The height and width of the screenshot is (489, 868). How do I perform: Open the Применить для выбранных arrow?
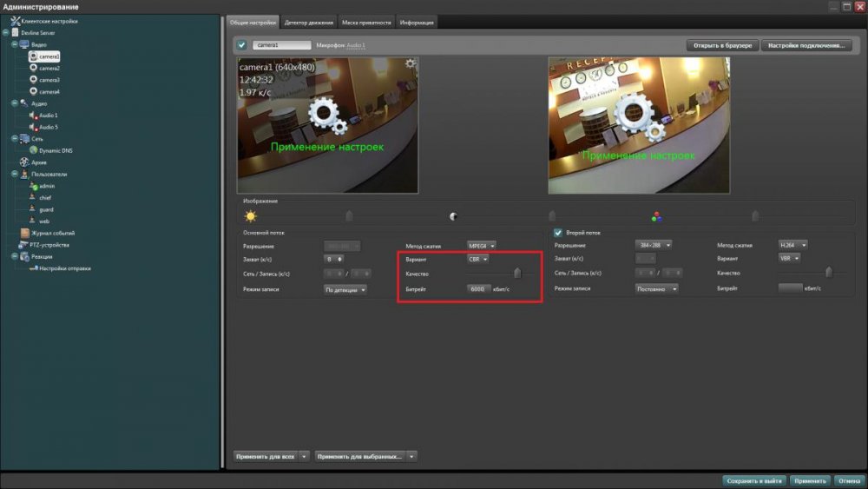411,456
